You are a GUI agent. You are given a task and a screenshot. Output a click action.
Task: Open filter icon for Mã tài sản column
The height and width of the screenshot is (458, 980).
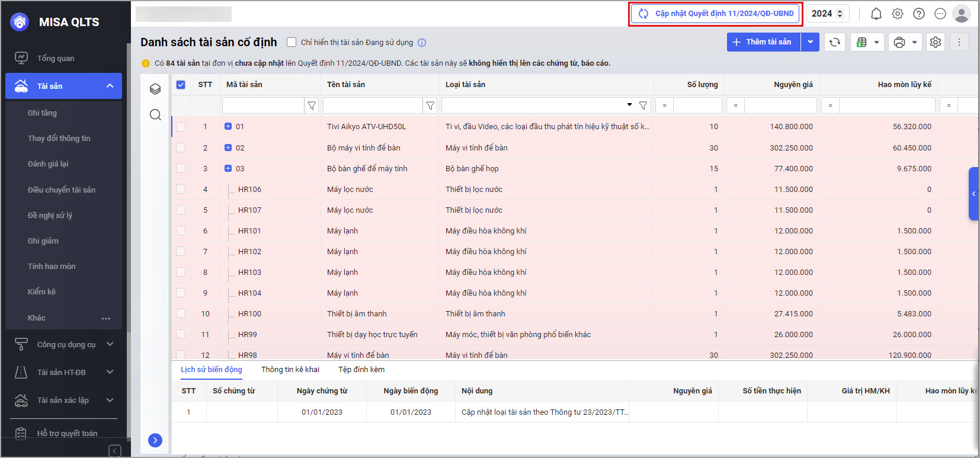pos(312,105)
